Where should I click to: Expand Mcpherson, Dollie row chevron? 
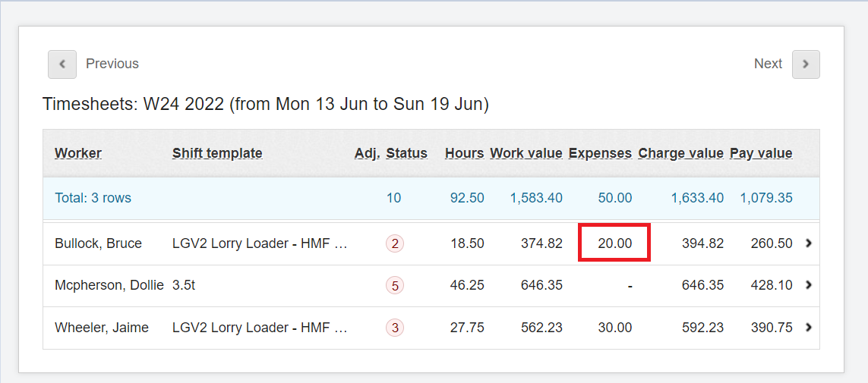808,285
